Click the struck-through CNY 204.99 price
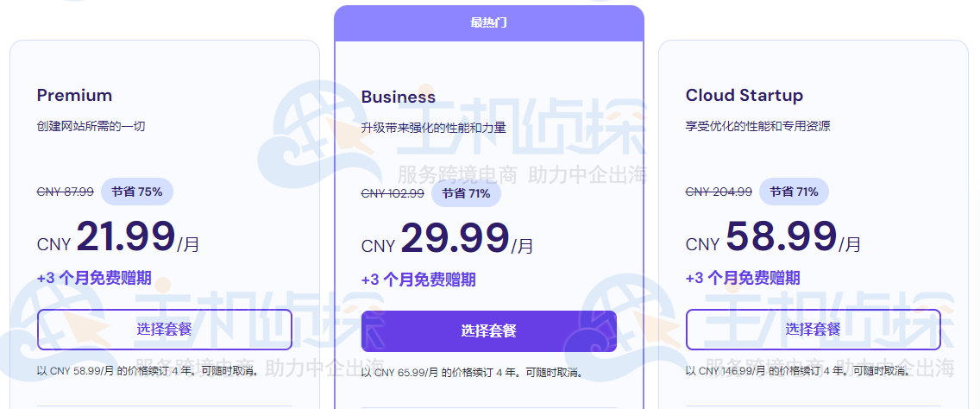The height and width of the screenshot is (409, 980). coord(719,192)
